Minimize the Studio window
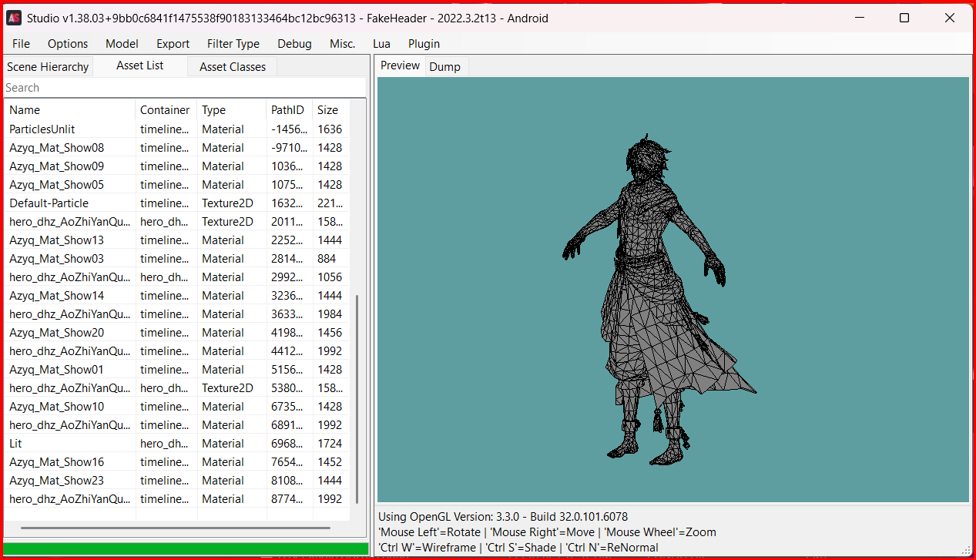 point(859,18)
